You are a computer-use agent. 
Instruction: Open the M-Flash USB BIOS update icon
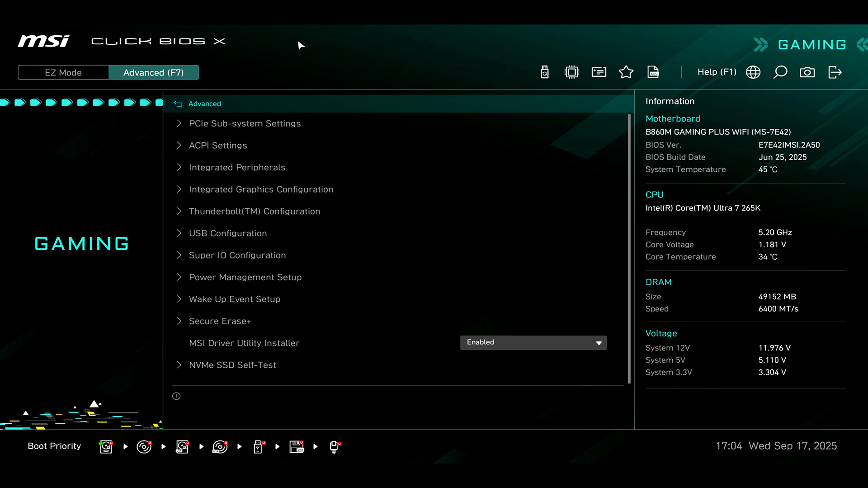pos(545,72)
